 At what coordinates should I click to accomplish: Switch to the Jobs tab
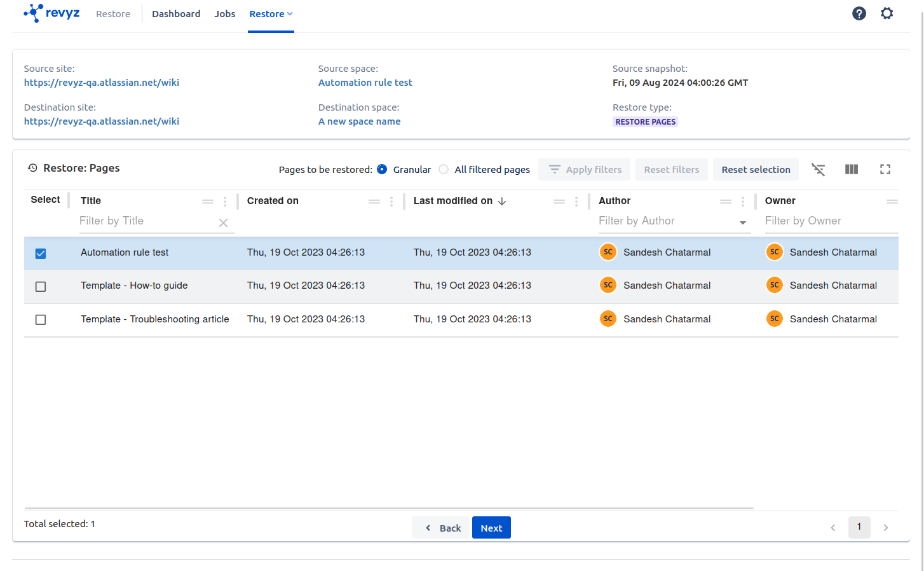click(x=224, y=14)
